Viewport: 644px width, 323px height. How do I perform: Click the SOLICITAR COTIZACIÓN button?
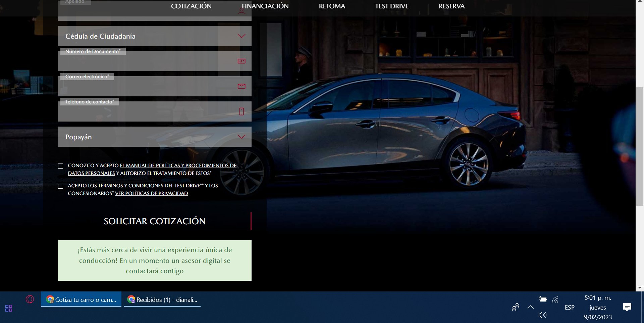click(x=155, y=221)
